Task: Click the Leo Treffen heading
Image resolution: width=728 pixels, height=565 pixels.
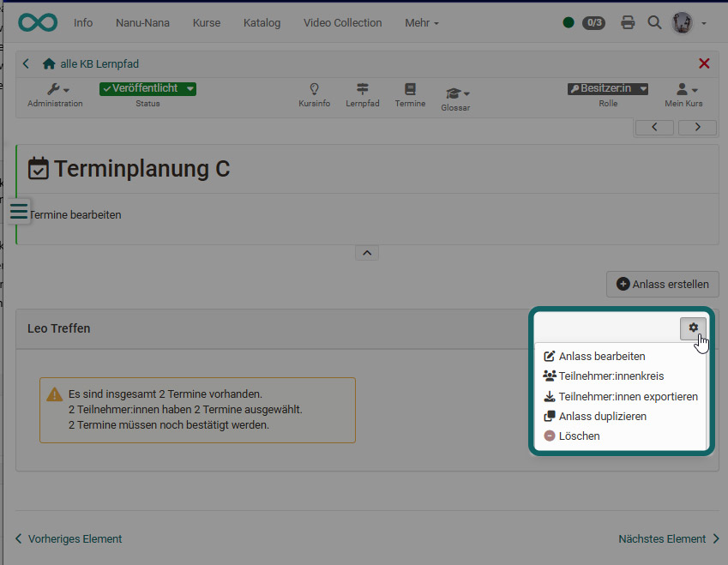Action: (59, 328)
